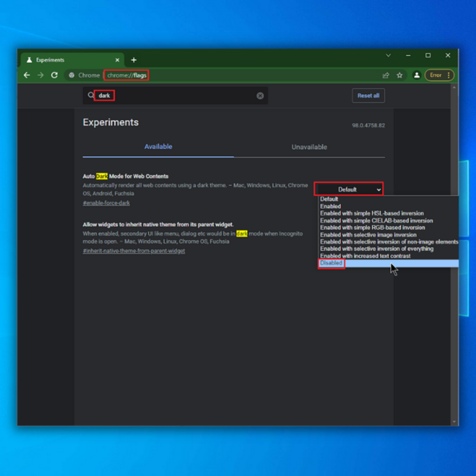Image resolution: width=476 pixels, height=476 pixels.
Task: Open a new tab with the plus button
Action: pyautogui.click(x=133, y=60)
